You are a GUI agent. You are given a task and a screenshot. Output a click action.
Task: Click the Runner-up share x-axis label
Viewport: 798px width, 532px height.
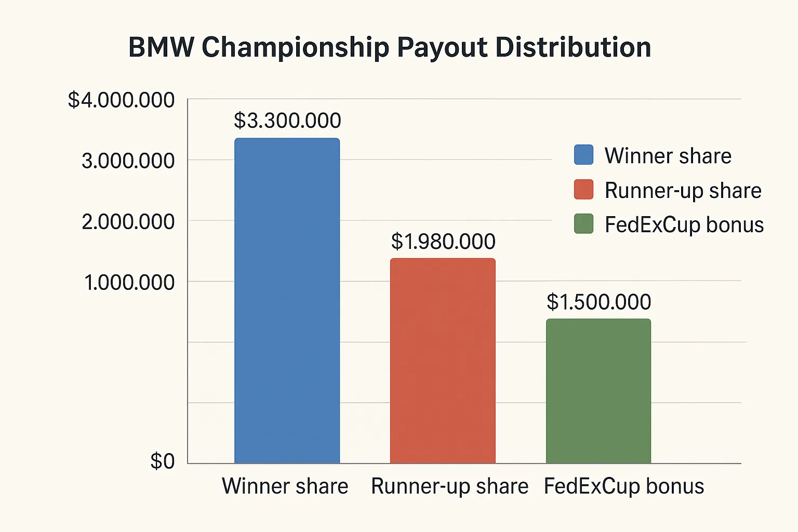(449, 486)
